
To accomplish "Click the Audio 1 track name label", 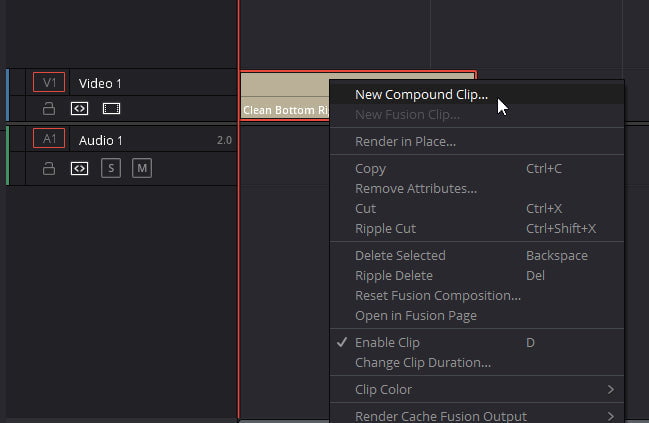I will (101, 141).
